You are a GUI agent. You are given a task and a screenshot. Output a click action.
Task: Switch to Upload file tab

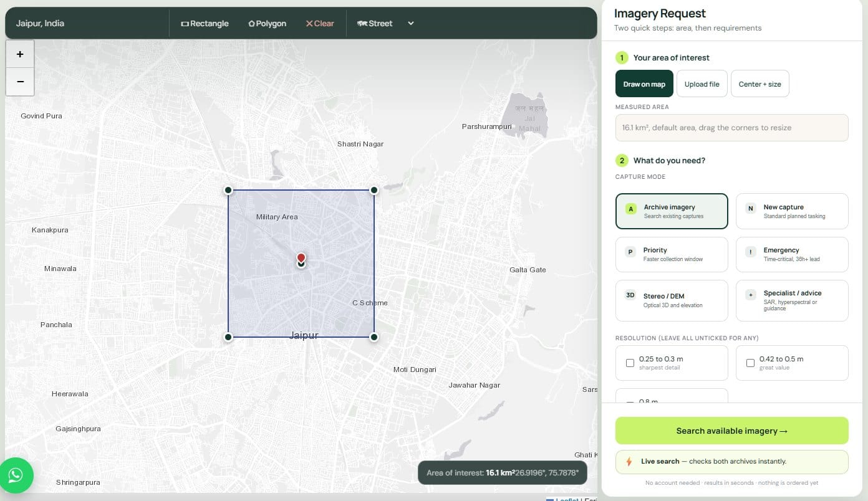(x=702, y=84)
